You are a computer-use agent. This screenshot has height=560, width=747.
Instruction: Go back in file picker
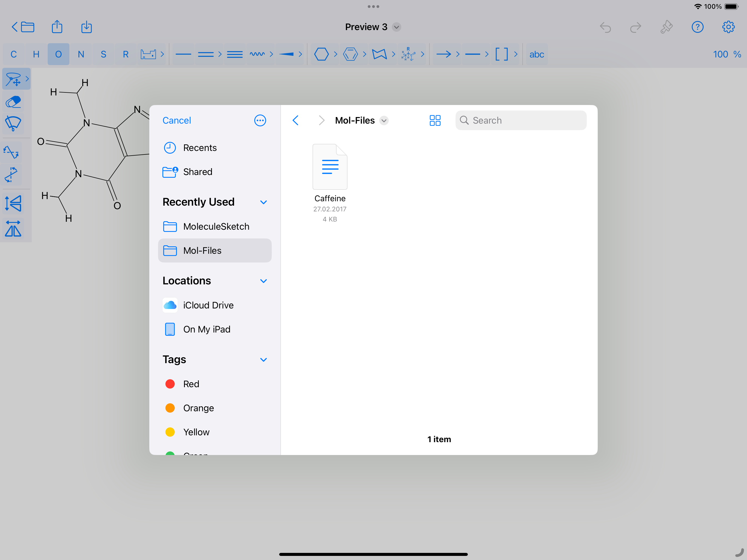click(x=296, y=120)
